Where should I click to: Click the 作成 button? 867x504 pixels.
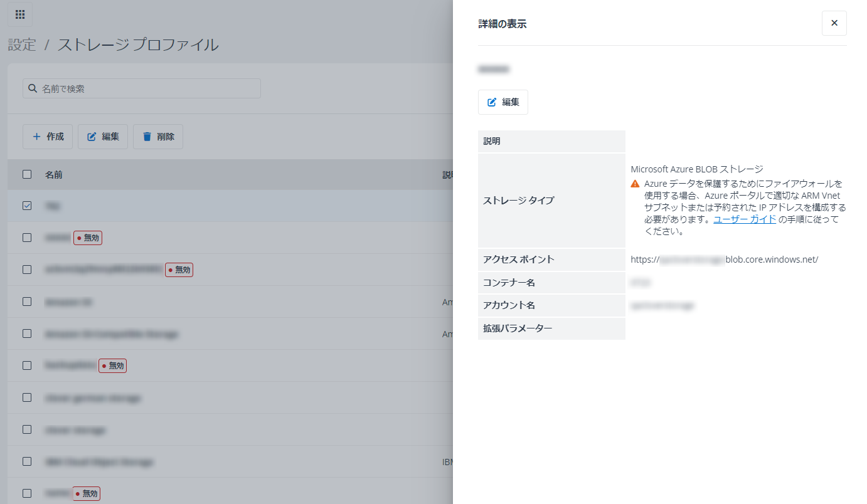point(48,137)
